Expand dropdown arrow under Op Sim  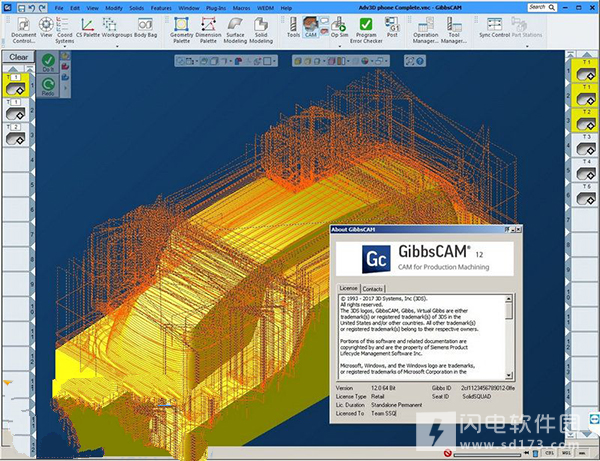coord(339,47)
